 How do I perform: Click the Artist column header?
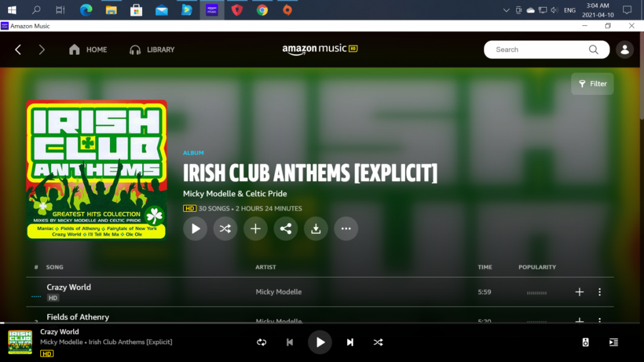tap(266, 267)
